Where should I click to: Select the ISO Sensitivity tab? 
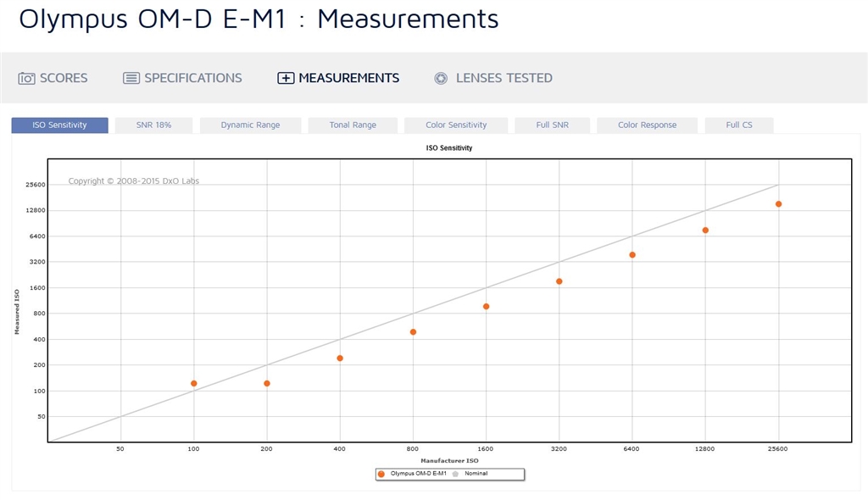click(x=60, y=125)
